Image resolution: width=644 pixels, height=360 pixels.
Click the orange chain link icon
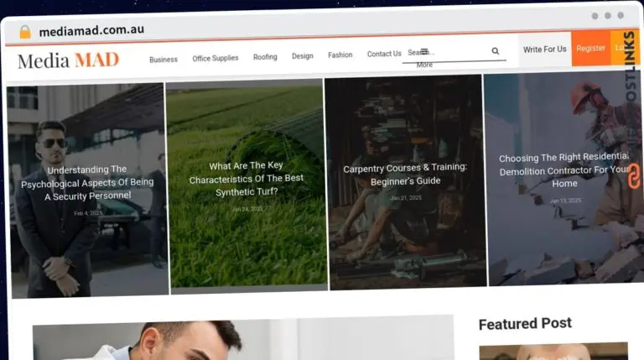(634, 176)
